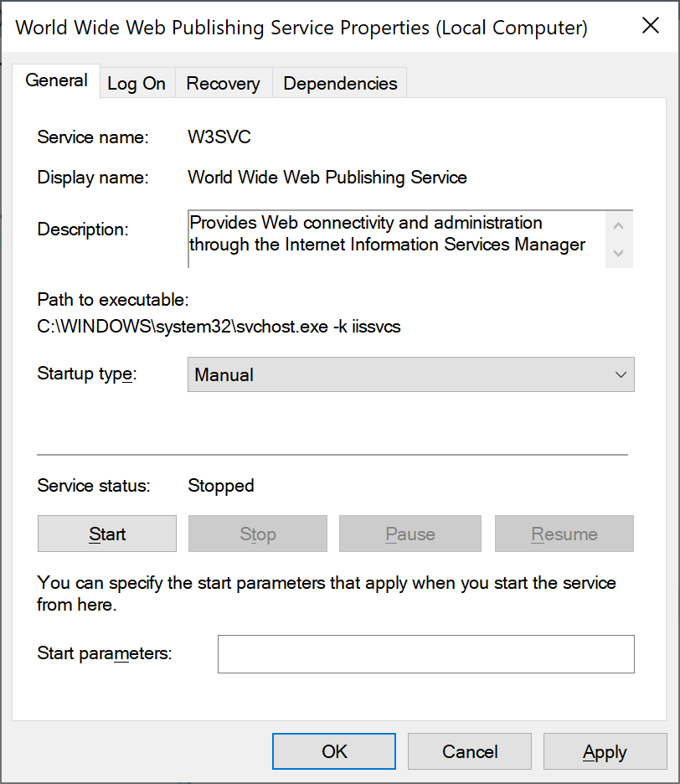
Task: Dismiss dialog with Cancel button
Action: click(470, 751)
